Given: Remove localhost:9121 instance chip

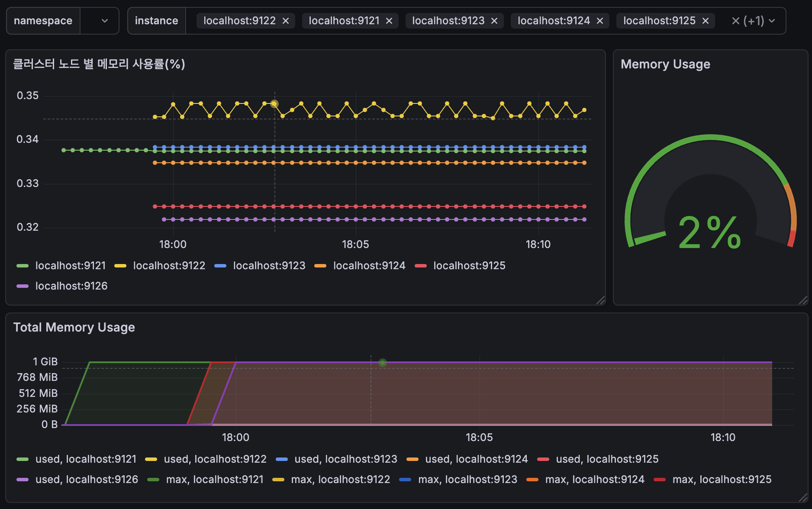Looking at the screenshot, I should pyautogui.click(x=389, y=21).
